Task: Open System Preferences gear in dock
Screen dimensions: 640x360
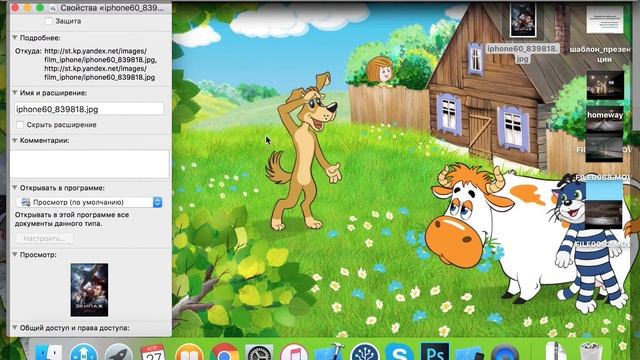Action: click(259, 353)
